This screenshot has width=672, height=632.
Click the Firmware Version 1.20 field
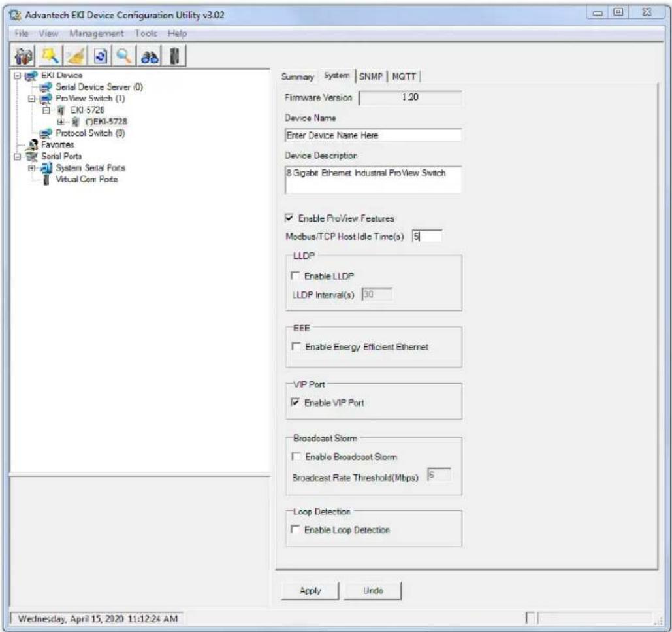click(x=410, y=98)
